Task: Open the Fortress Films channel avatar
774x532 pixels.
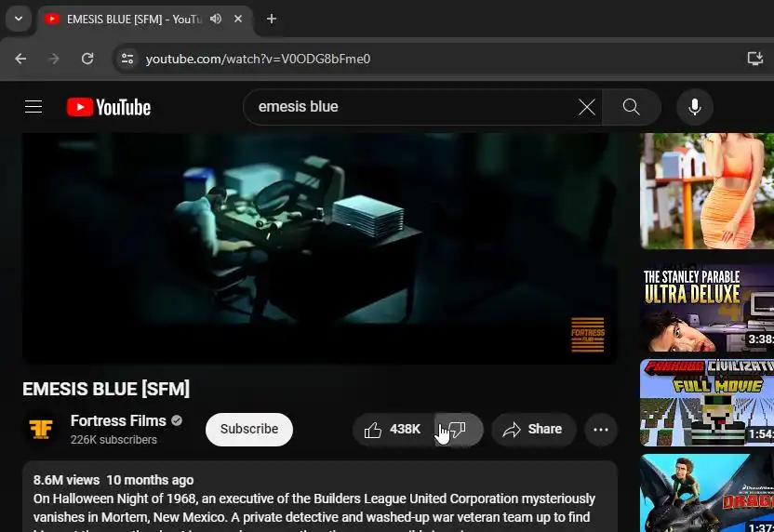Action: (x=41, y=429)
